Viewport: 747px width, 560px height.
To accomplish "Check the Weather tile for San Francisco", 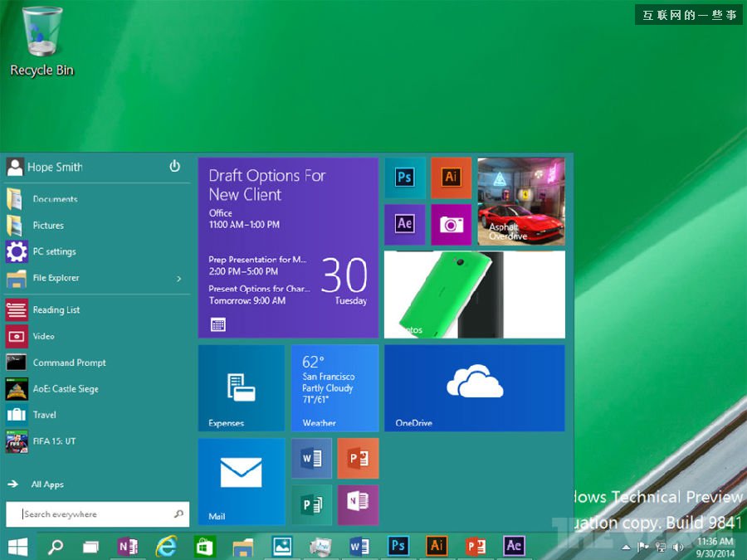I will tap(334, 387).
